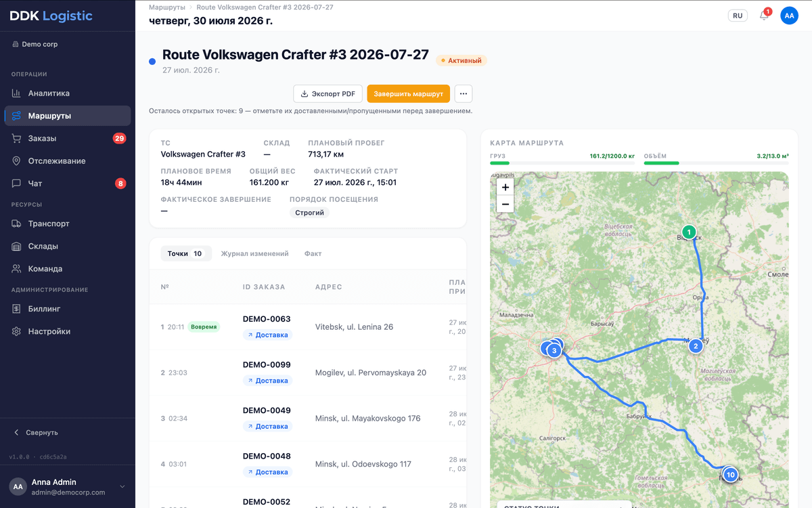The width and height of the screenshot is (812, 508).
Task: Click Маршруты breadcrumb link
Action: point(167,7)
